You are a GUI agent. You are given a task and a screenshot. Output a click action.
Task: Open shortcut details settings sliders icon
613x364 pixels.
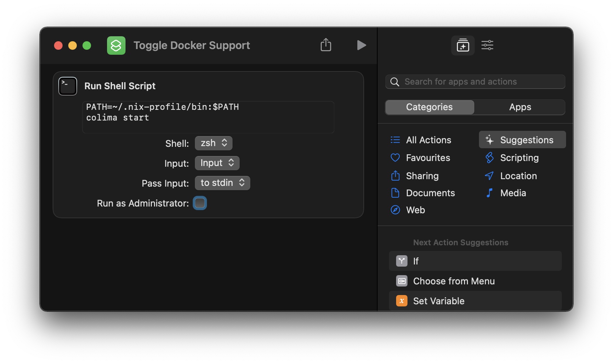(x=487, y=45)
